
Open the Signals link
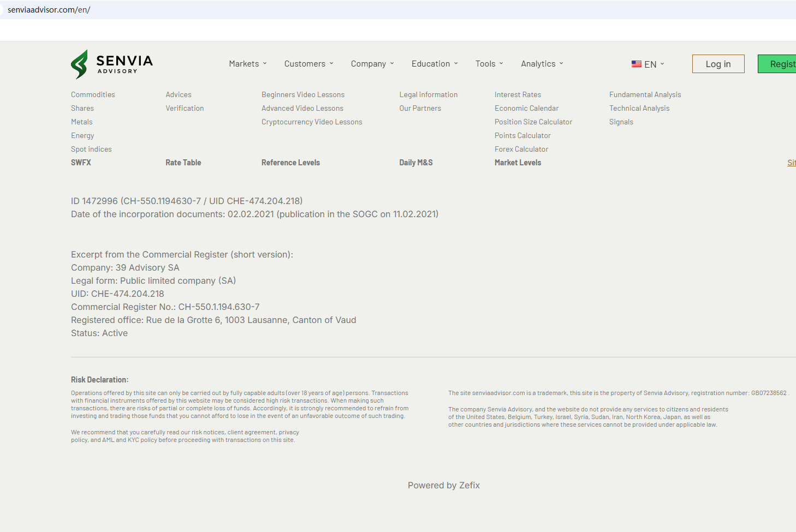point(621,122)
